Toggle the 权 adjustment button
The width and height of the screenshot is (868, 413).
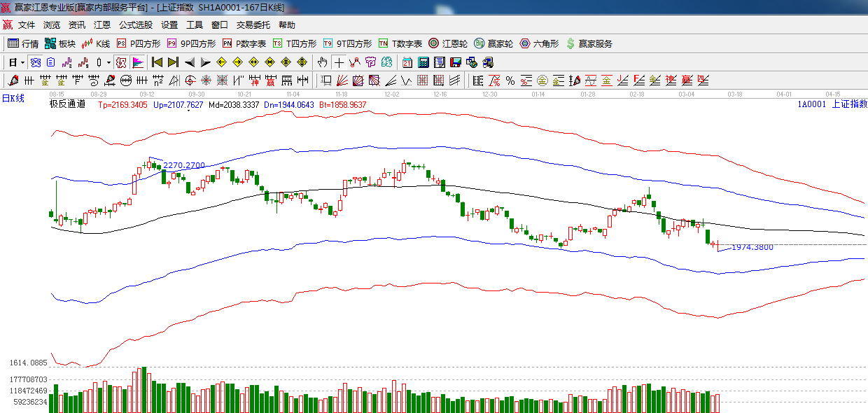pyautogui.click(x=120, y=62)
